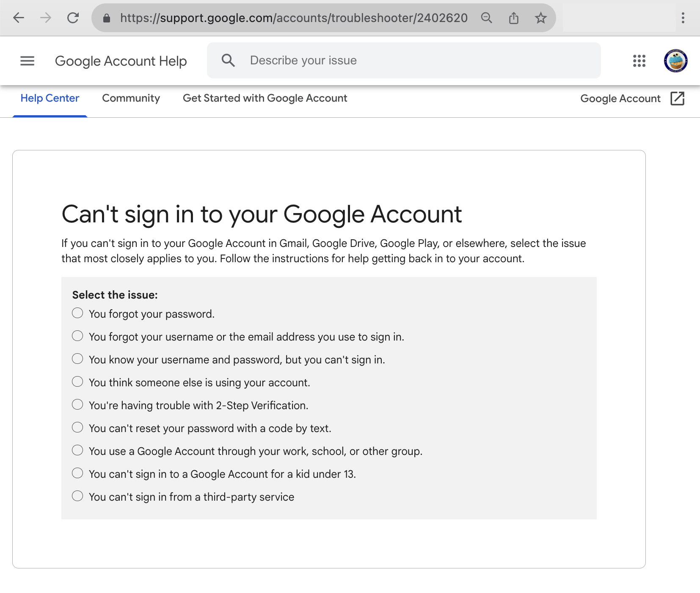Expand the main navigation hamburger menu
The height and width of the screenshot is (593, 700).
tap(27, 61)
